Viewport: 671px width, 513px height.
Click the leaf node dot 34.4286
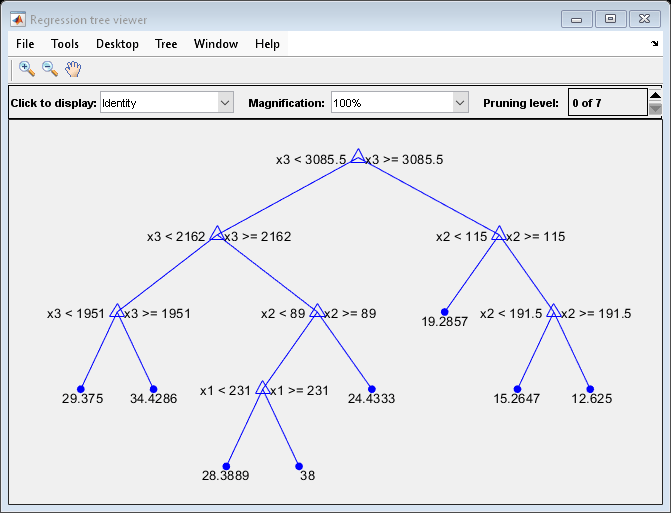point(154,389)
